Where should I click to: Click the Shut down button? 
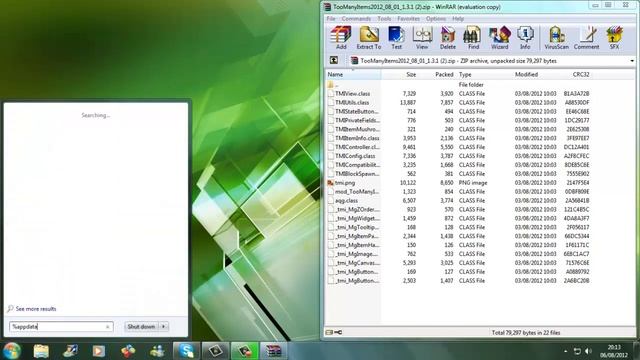pos(141,327)
